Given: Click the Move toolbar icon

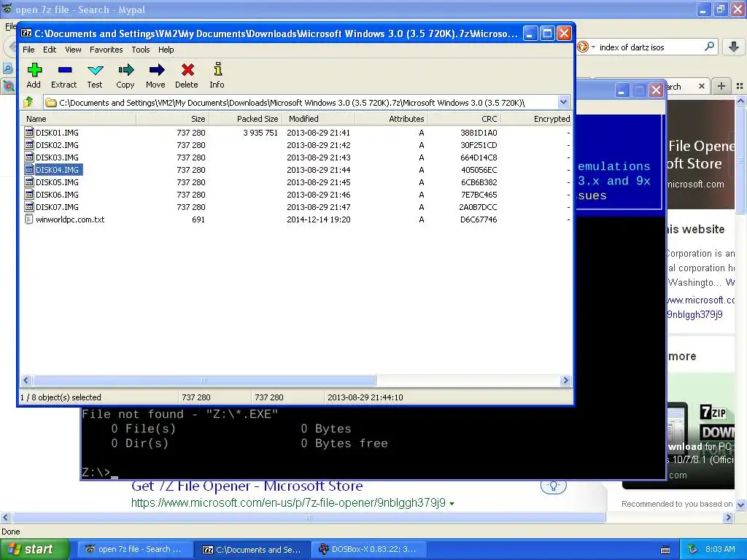Looking at the screenshot, I should 156,71.
